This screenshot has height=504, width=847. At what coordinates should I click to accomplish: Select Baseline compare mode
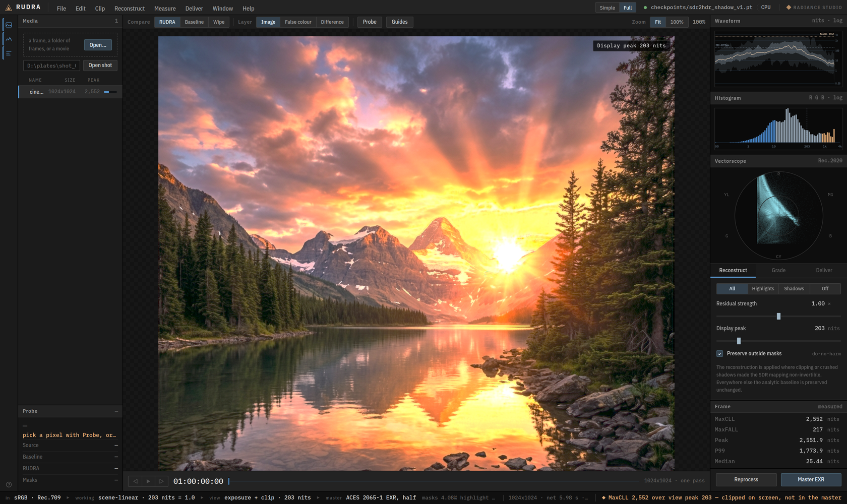[x=194, y=22]
